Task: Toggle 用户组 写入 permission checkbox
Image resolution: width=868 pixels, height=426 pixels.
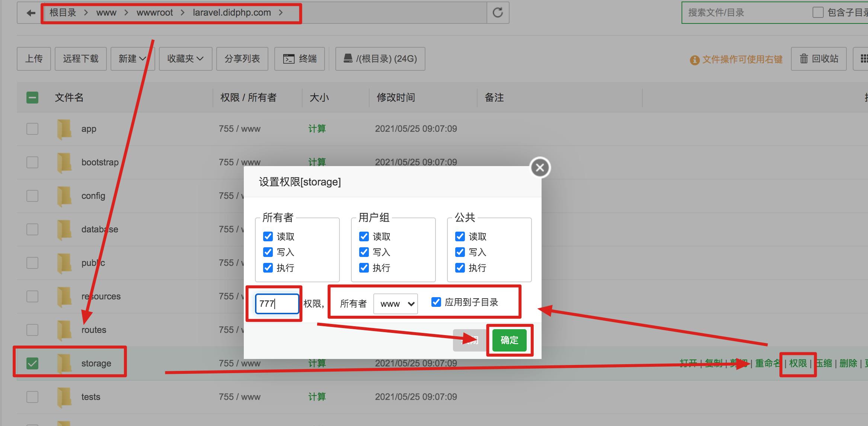Action: (364, 252)
